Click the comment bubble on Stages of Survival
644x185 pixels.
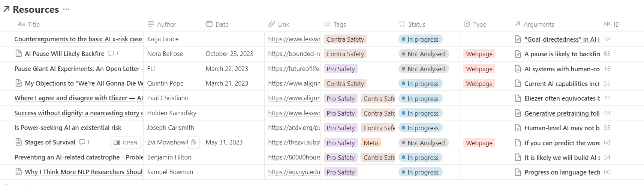[x=82, y=142]
